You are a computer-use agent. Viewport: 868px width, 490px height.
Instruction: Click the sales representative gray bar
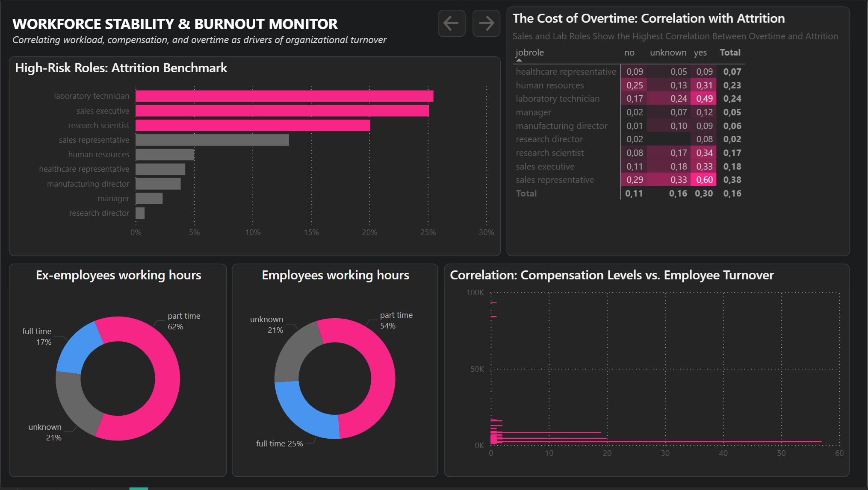pos(212,140)
